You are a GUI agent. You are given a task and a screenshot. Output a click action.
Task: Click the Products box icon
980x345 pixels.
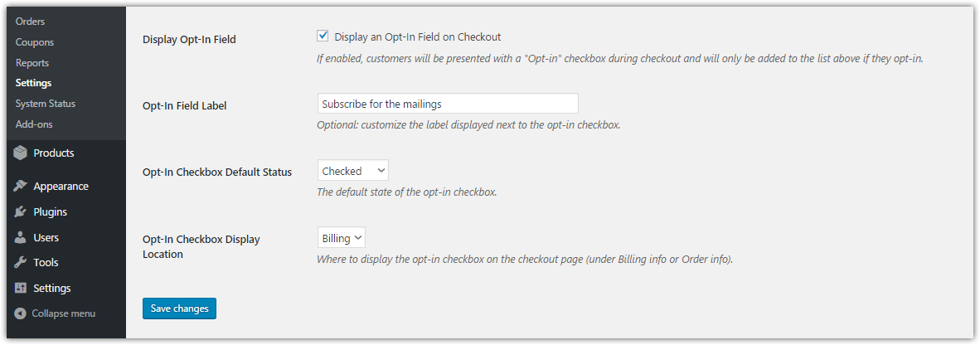[x=21, y=153]
